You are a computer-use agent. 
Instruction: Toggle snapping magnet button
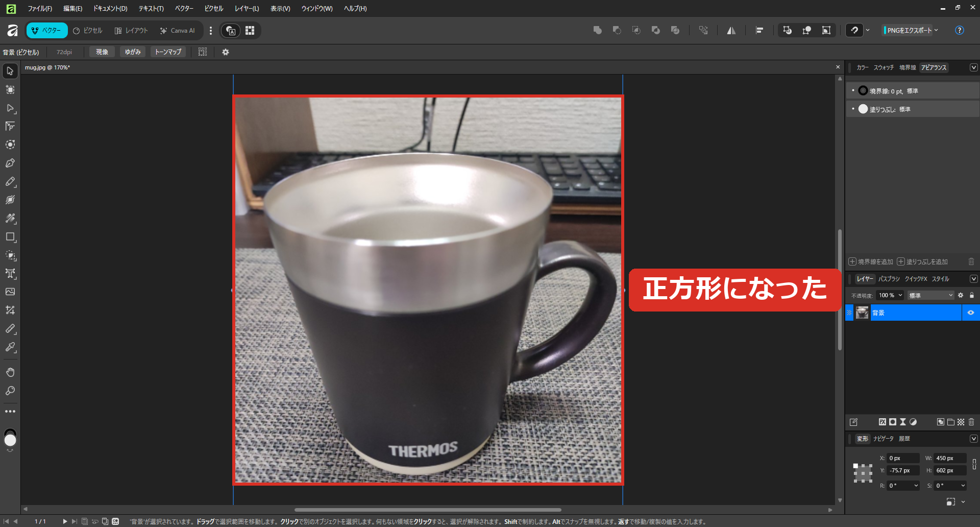point(854,31)
